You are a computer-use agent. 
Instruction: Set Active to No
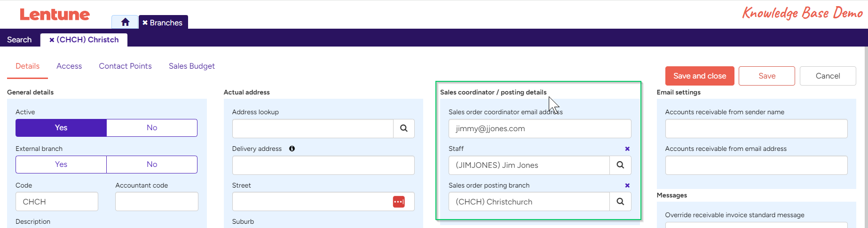tap(152, 128)
